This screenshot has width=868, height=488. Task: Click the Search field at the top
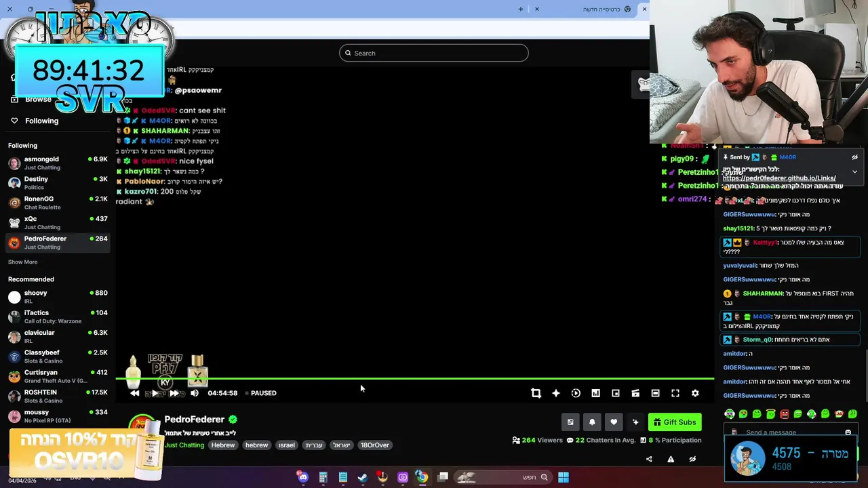coord(434,53)
